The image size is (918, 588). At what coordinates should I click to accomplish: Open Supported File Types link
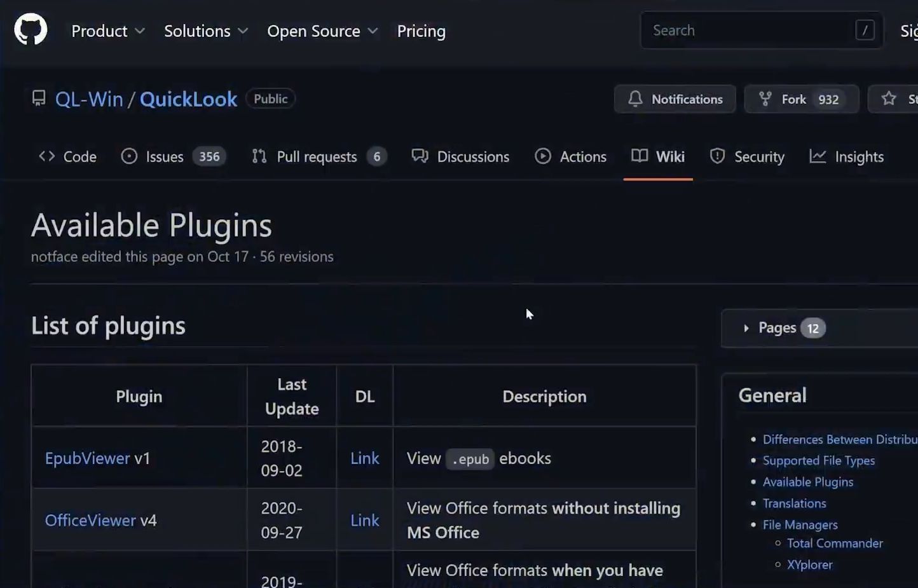click(x=819, y=460)
